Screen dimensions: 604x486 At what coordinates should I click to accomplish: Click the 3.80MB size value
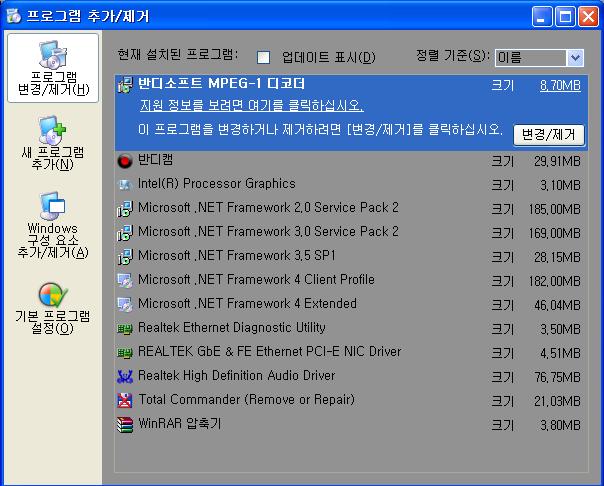560,426
